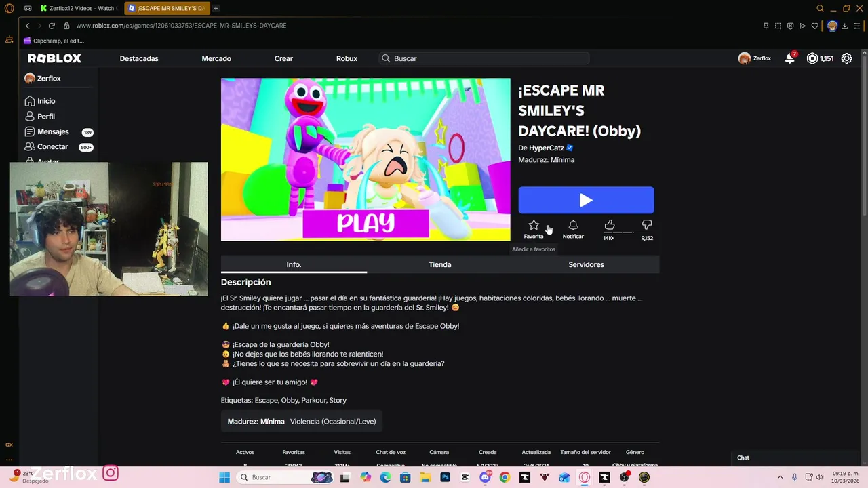Launch Photoshop from the taskbar
Screen dimensions: 868x488
[445, 477]
